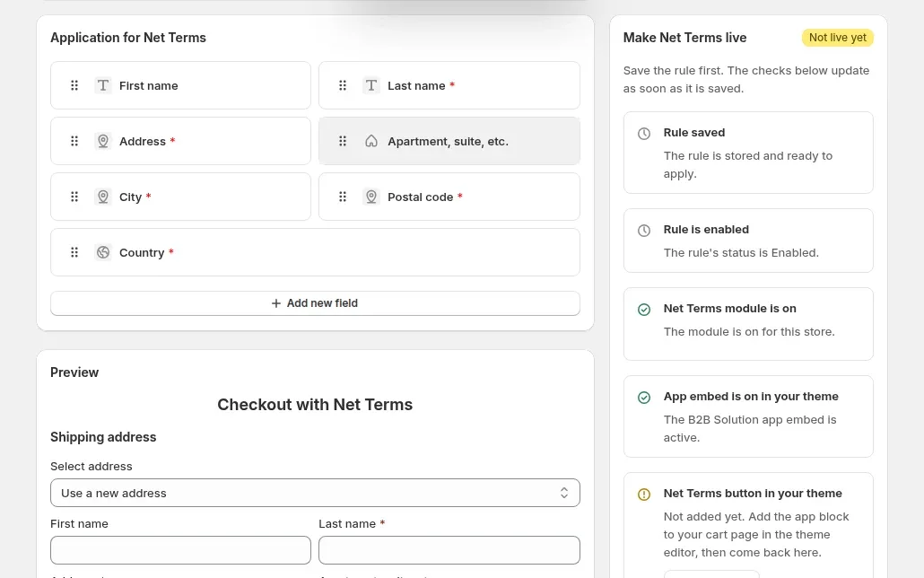Click the green check for App embed
The width and height of the screenshot is (924, 578).
point(644,398)
